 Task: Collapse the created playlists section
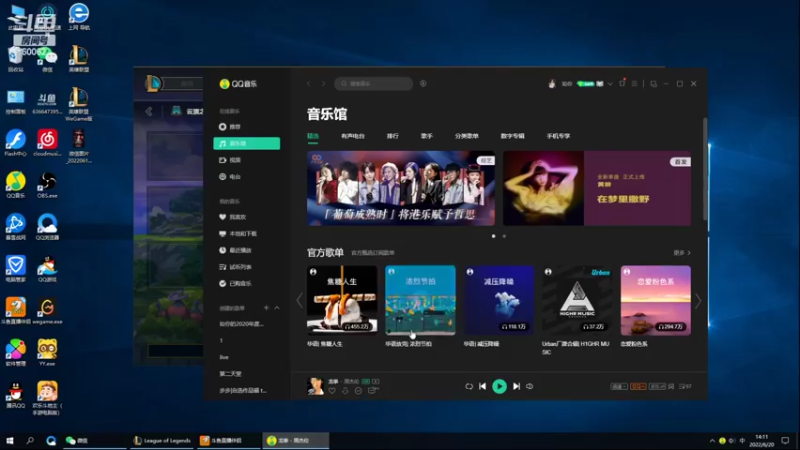(277, 308)
